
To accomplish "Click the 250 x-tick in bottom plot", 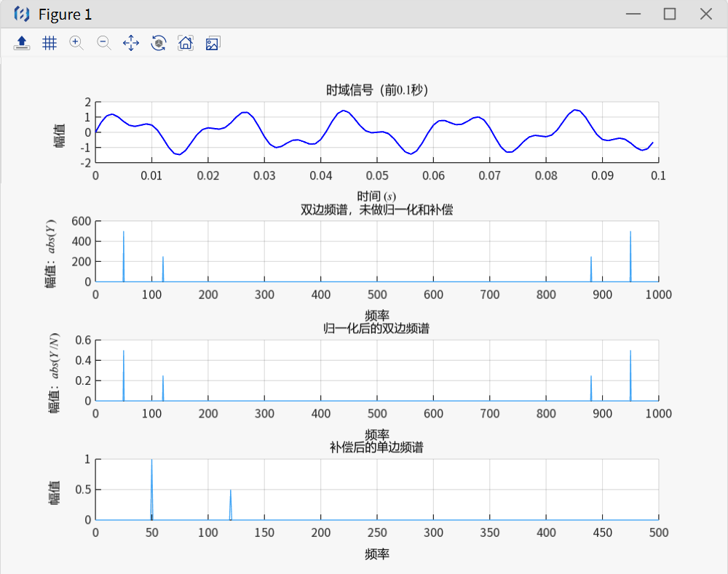I will 377,533.
